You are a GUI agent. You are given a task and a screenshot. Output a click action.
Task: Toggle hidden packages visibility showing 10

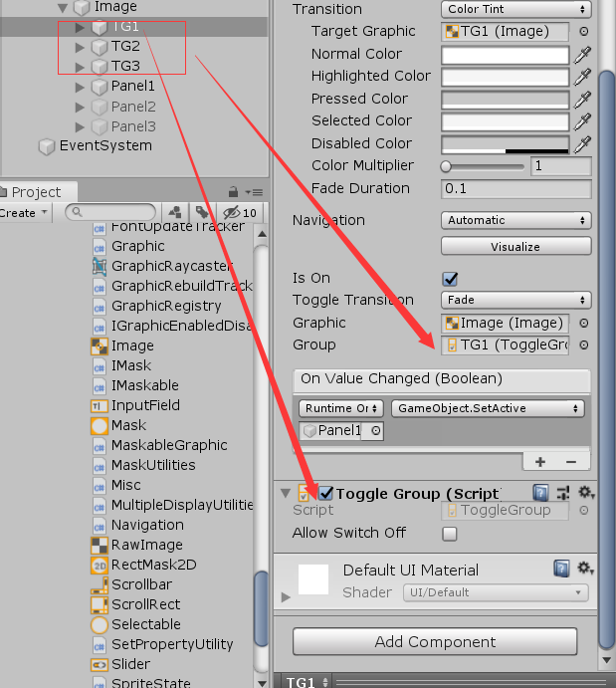pyautogui.click(x=240, y=212)
